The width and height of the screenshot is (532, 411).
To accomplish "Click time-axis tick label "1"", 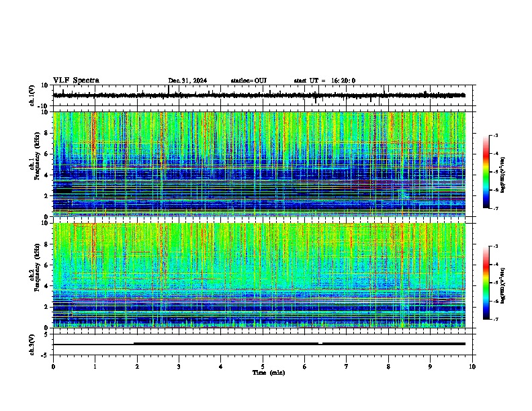I will coord(95,367).
